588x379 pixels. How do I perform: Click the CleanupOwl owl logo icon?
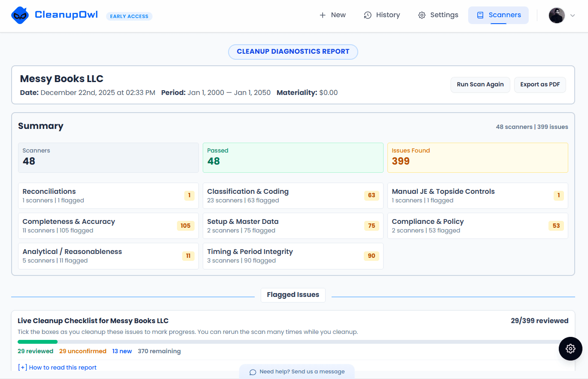click(x=20, y=15)
